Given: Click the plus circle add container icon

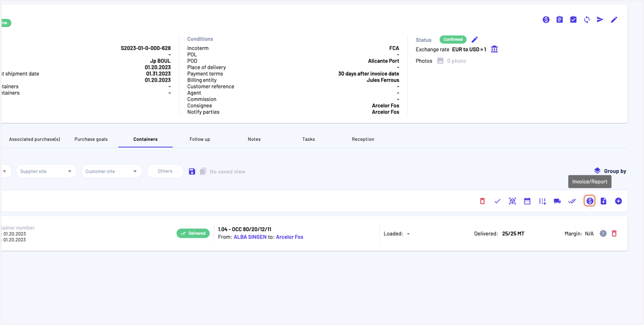Looking at the screenshot, I should click(x=618, y=201).
